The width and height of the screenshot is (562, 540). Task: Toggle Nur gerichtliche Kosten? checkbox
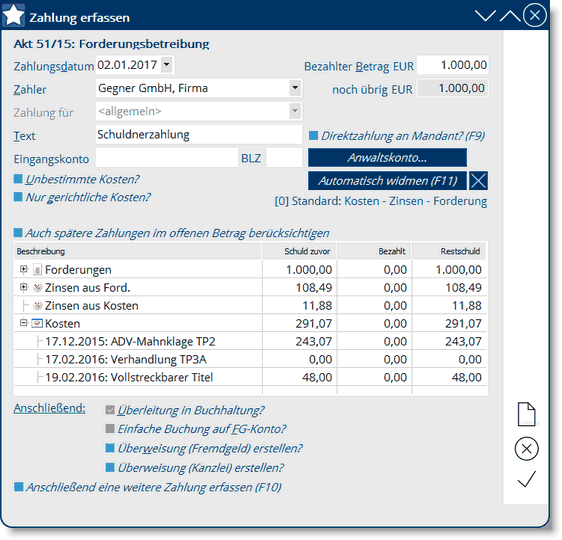tap(18, 197)
